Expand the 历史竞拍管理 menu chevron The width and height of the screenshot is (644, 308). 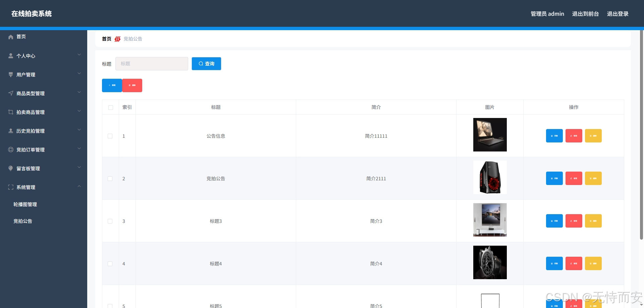pos(79,130)
